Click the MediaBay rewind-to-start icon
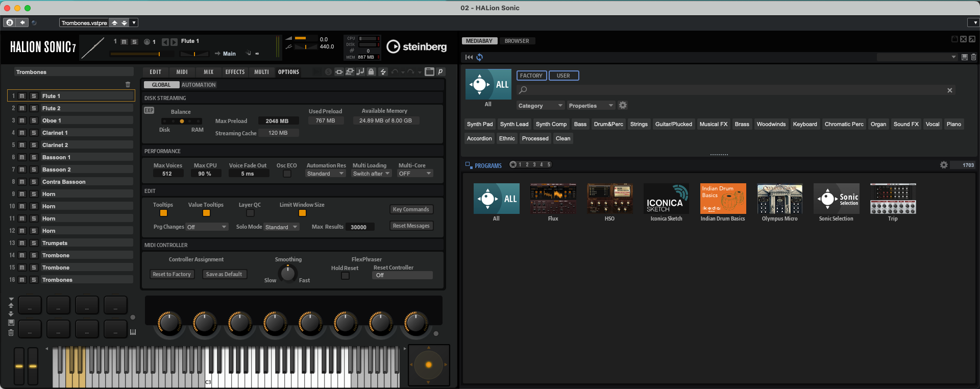This screenshot has width=980, height=389. [x=469, y=57]
